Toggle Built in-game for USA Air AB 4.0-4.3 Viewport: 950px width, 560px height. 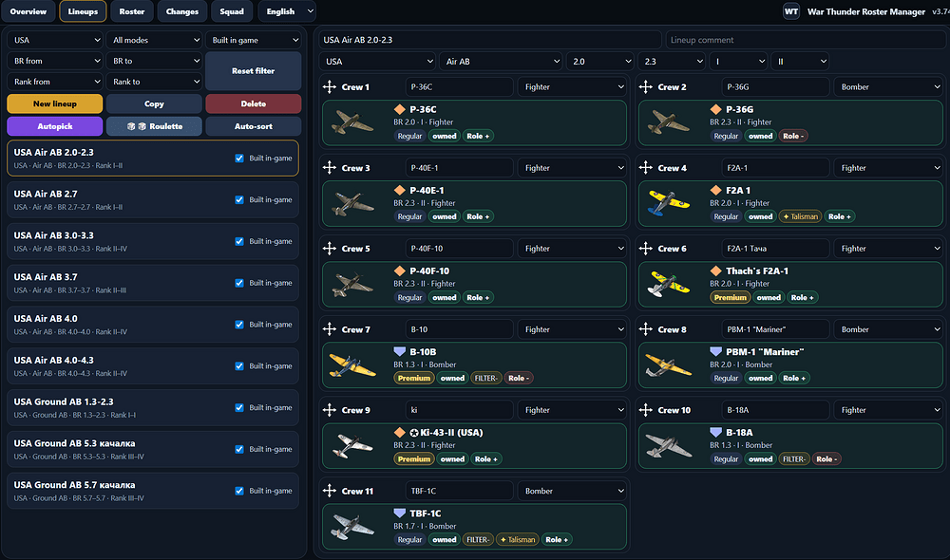[239, 366]
